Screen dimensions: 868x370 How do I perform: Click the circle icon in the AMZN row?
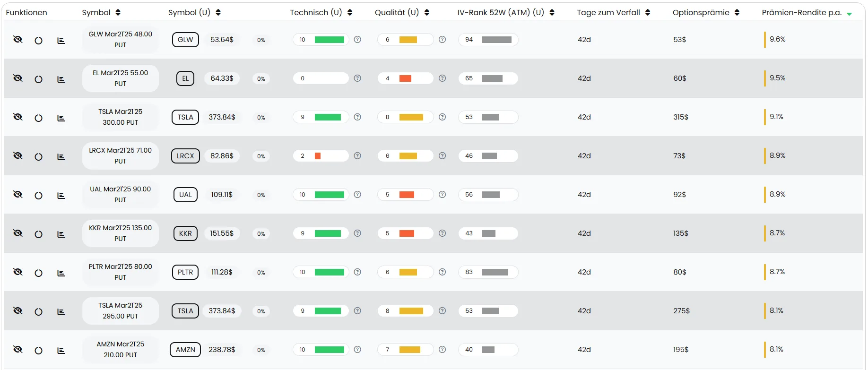[39, 351]
